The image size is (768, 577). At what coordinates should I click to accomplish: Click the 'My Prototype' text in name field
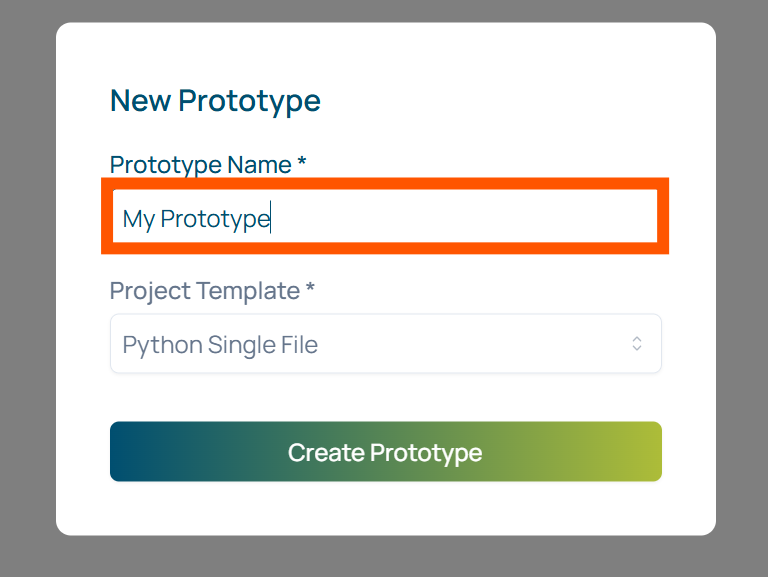coord(196,218)
